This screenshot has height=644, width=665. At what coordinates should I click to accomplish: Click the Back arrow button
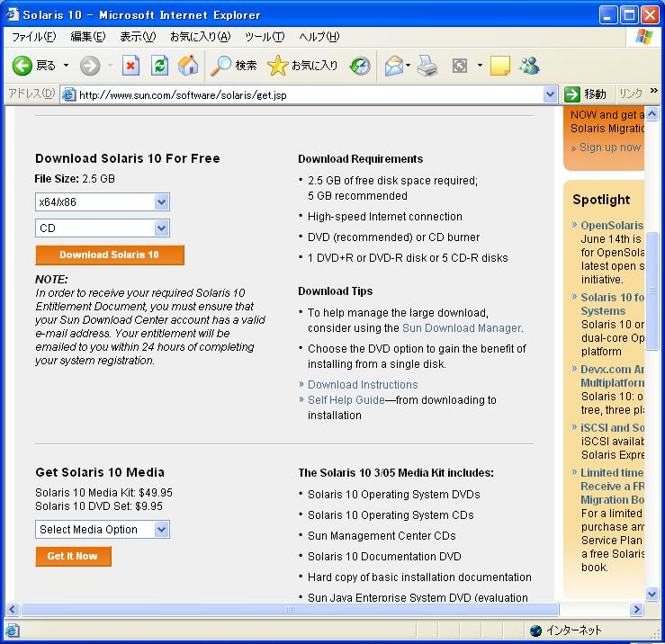pos(22,66)
